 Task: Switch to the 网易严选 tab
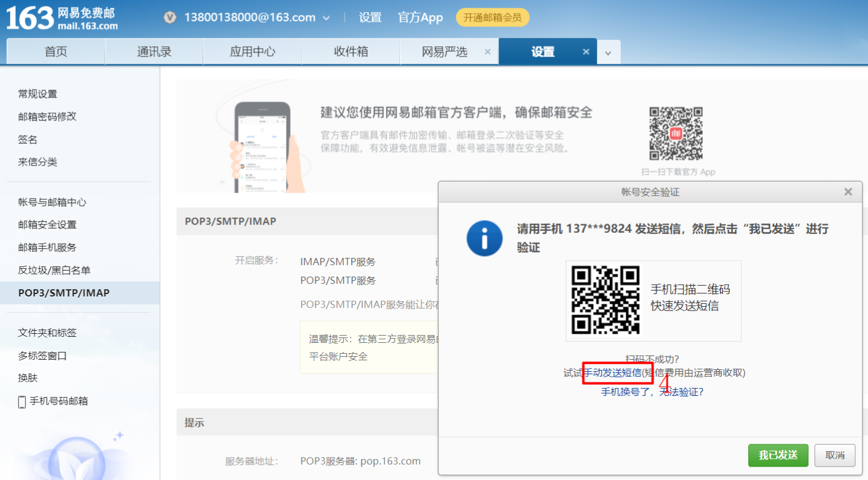pyautogui.click(x=445, y=52)
